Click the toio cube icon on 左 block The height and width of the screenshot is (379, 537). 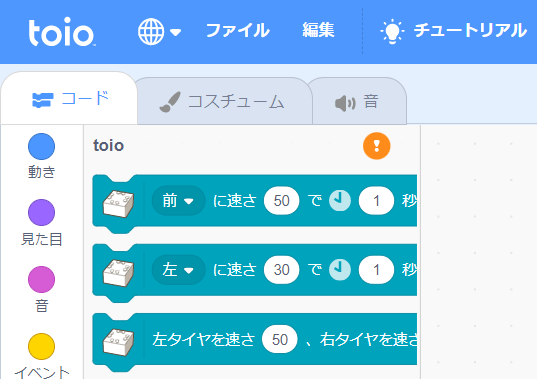[118, 273]
